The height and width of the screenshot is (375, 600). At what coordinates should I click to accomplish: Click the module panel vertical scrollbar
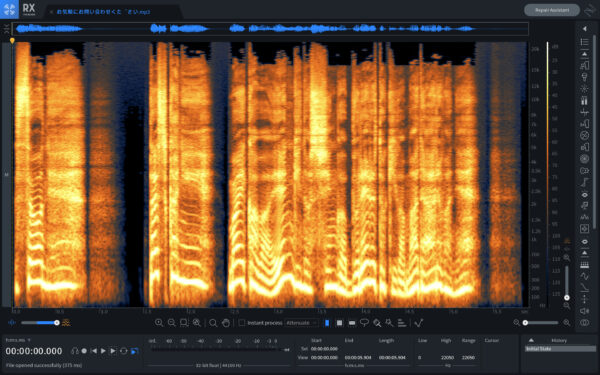(x=594, y=132)
